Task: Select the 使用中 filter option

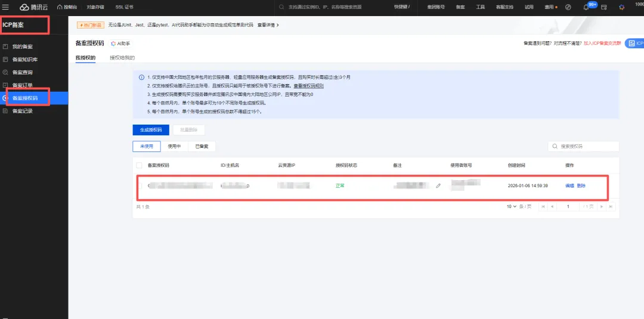Action: [175, 146]
